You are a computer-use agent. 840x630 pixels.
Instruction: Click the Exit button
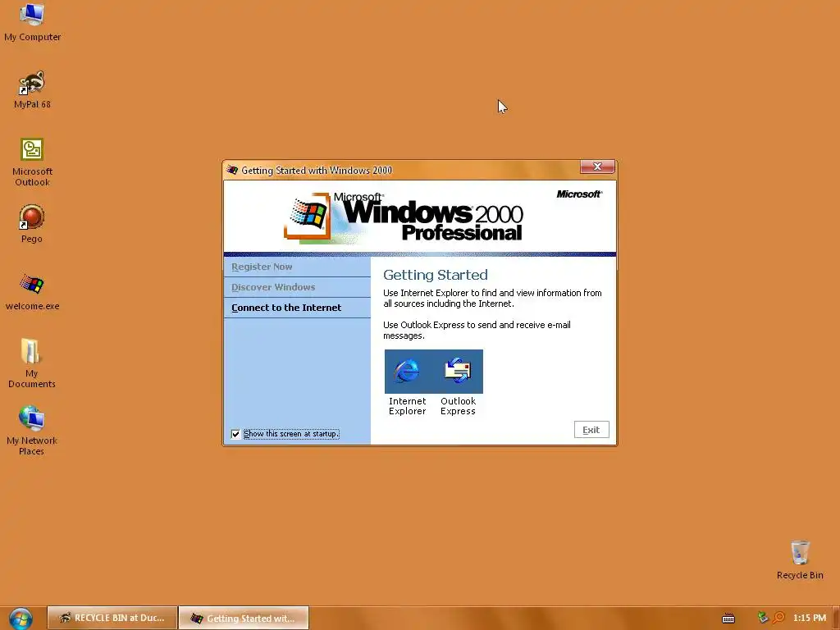click(x=591, y=430)
